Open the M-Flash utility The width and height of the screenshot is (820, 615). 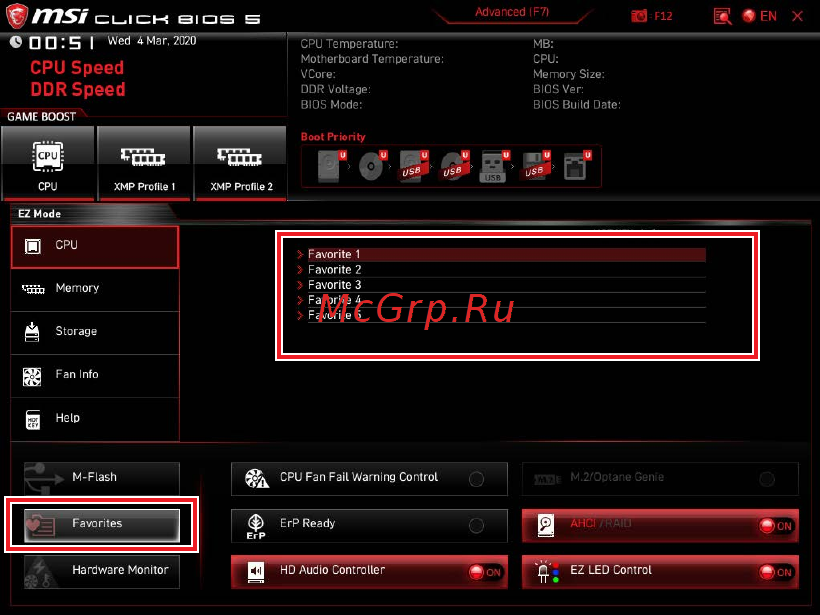[x=102, y=478]
